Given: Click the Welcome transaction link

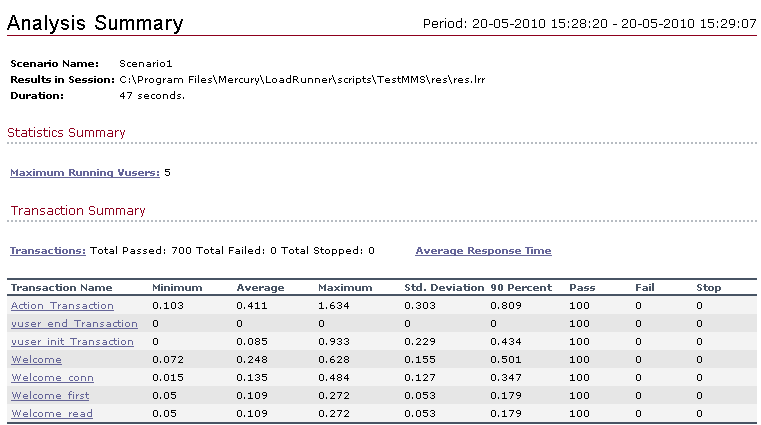Looking at the screenshot, I should point(36,360).
